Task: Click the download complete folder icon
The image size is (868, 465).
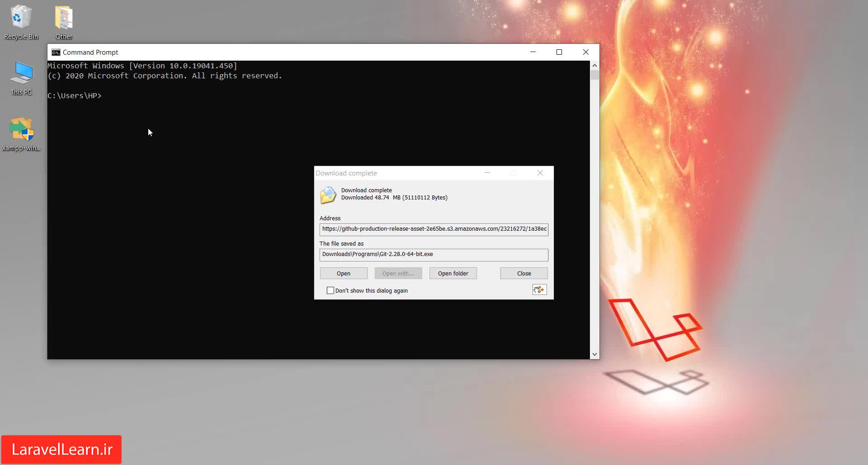Action: click(x=328, y=195)
